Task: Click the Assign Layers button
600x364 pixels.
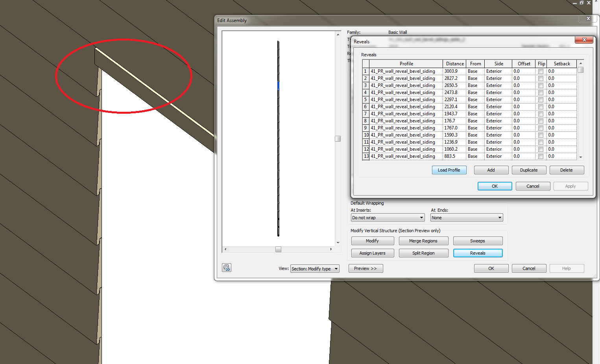Action: [x=372, y=253]
